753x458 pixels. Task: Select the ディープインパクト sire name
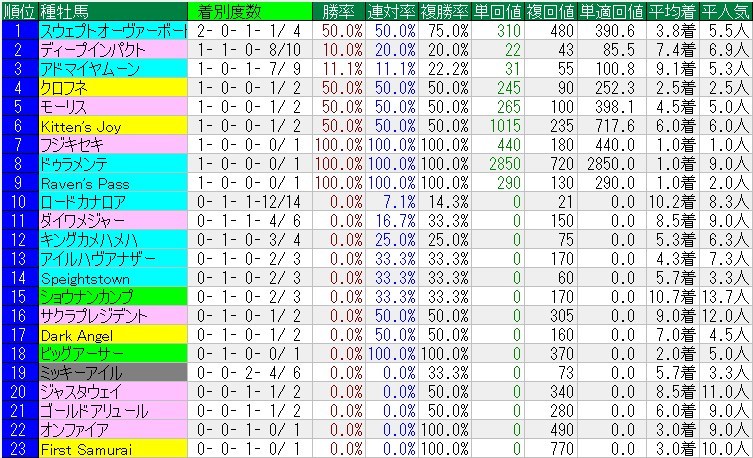[x=113, y=50]
